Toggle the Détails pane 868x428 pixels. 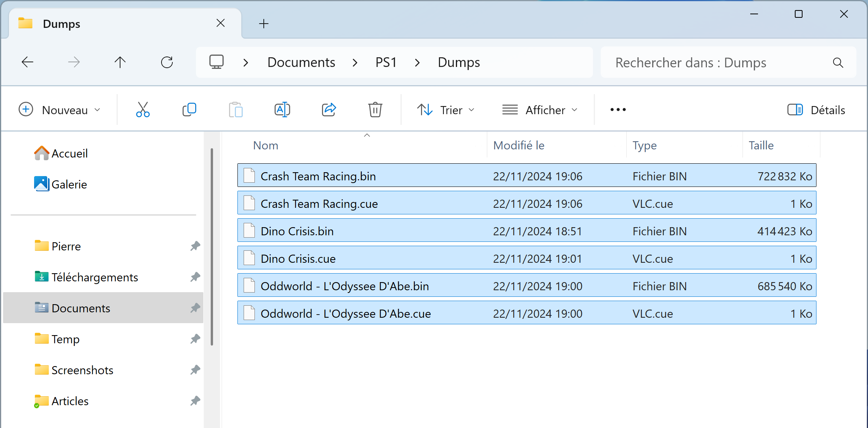816,110
